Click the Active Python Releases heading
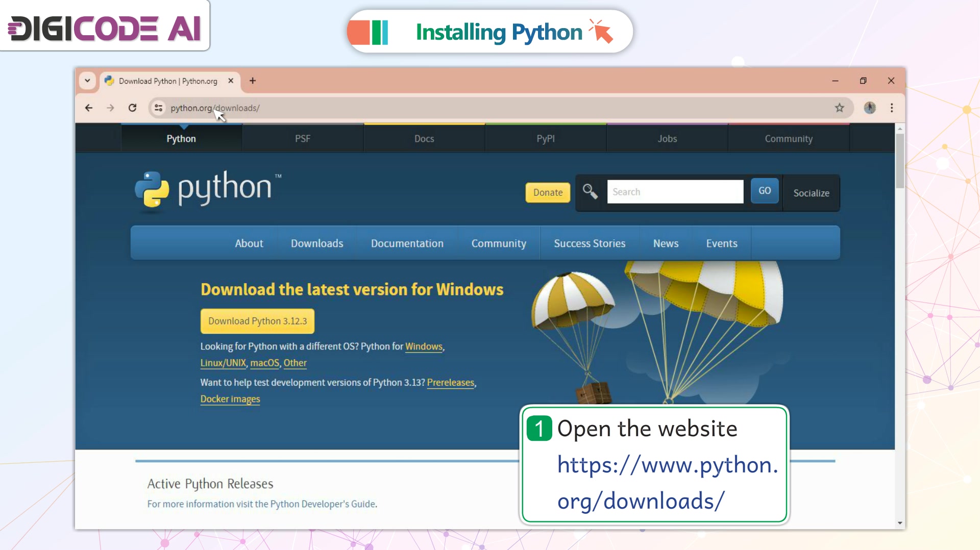This screenshot has width=980, height=550. click(210, 484)
